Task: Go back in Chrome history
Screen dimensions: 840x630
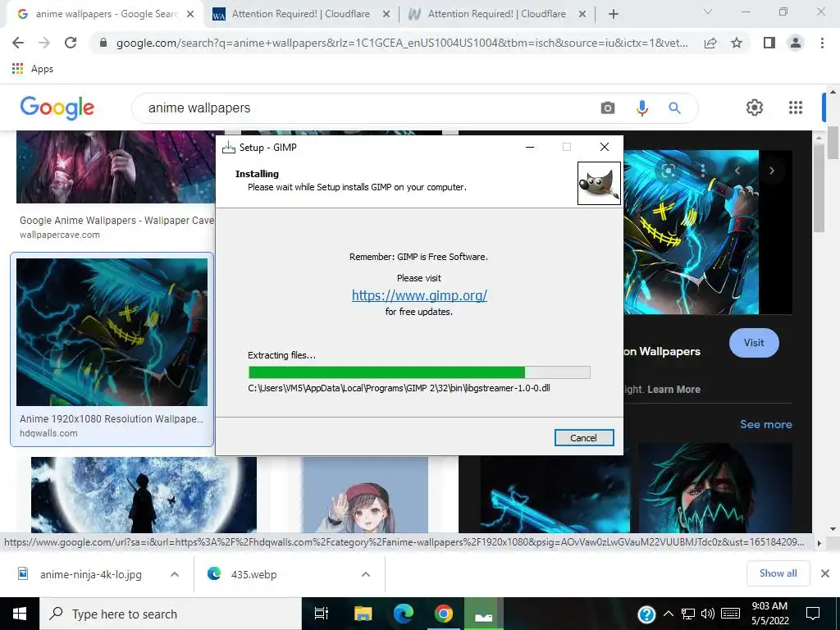Action: coord(18,43)
